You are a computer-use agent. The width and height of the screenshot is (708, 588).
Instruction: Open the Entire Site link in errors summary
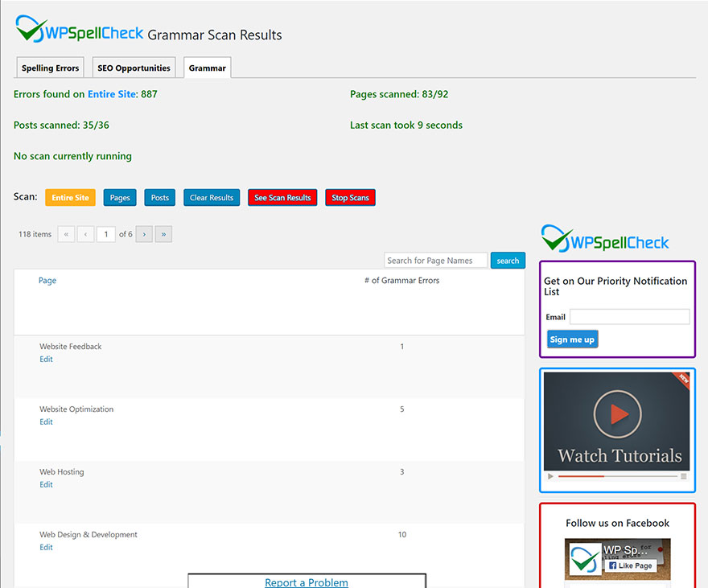(x=112, y=94)
